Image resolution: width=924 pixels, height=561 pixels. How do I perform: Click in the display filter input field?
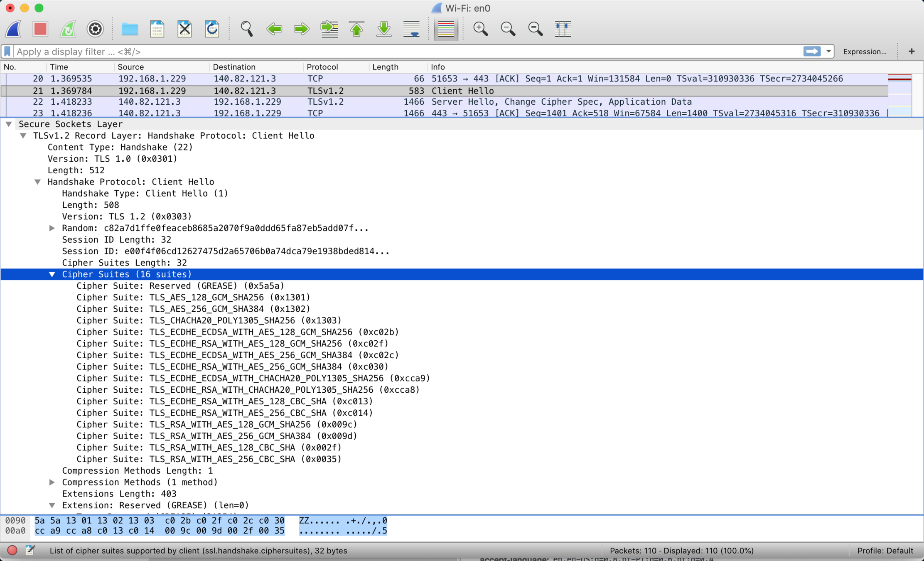coord(374,52)
